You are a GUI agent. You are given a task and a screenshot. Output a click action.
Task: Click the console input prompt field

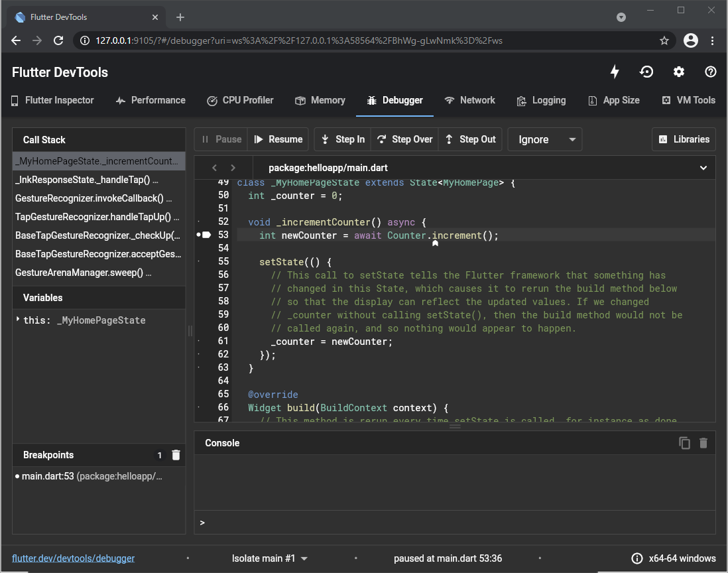pos(455,523)
